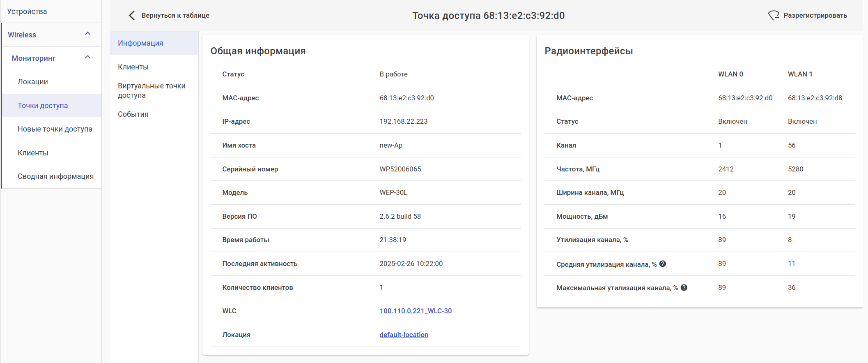Click help icon beside maximum channel utilization
The height and width of the screenshot is (363, 868).
point(684,288)
